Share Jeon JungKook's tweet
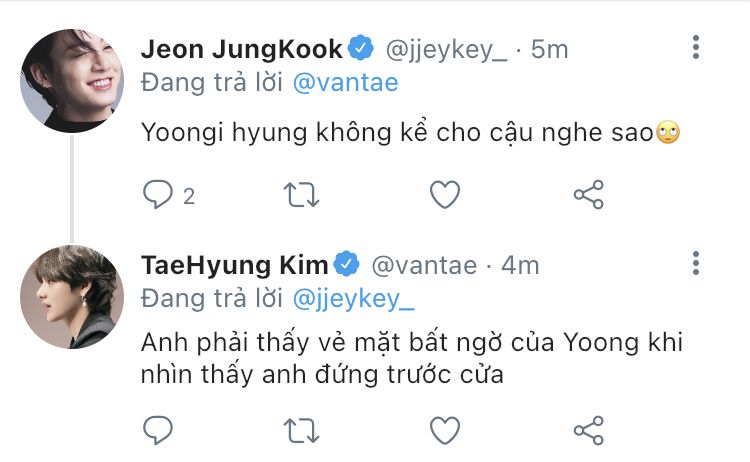This screenshot has width=750, height=462. coord(588,194)
